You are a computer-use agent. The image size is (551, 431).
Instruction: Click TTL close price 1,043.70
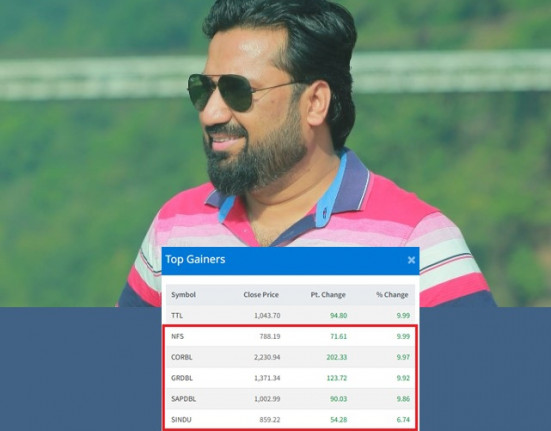267,315
